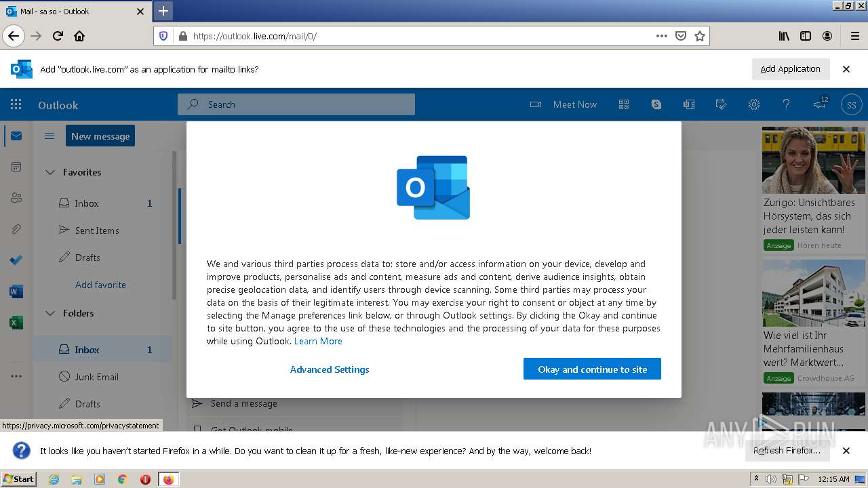Screen dimensions: 868x488
Task: Reload the page in Firefox
Action: [x=58, y=36]
